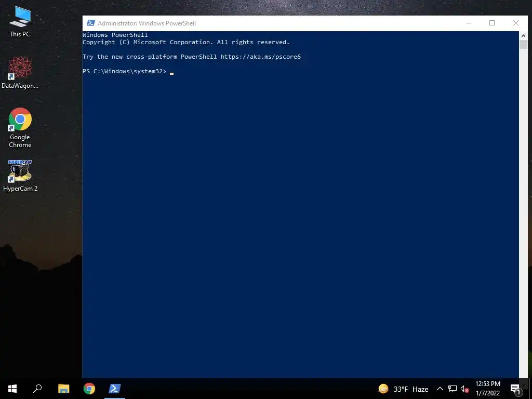Open the This PC desktop icon
The width and height of the screenshot is (532, 399).
click(x=20, y=22)
